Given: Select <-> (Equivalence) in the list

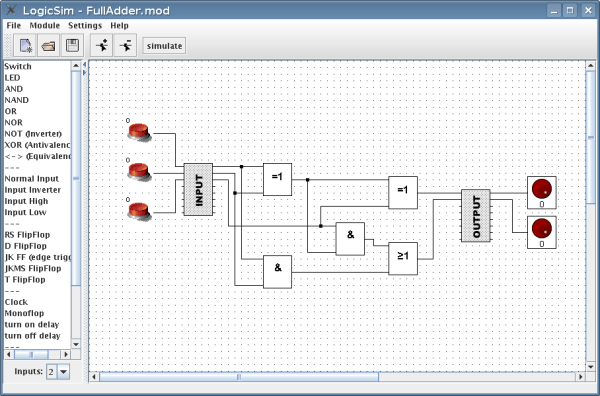Looking at the screenshot, I should pos(37,156).
